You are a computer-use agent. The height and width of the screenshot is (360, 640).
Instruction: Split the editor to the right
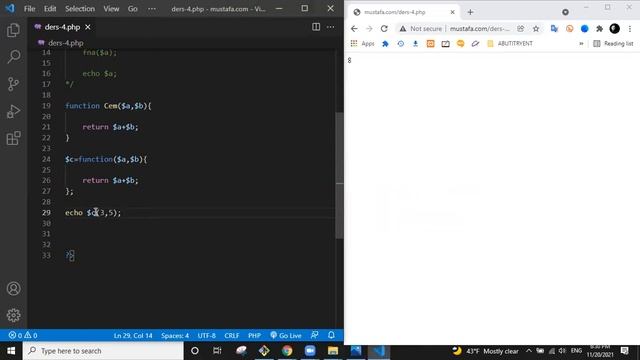click(316, 27)
